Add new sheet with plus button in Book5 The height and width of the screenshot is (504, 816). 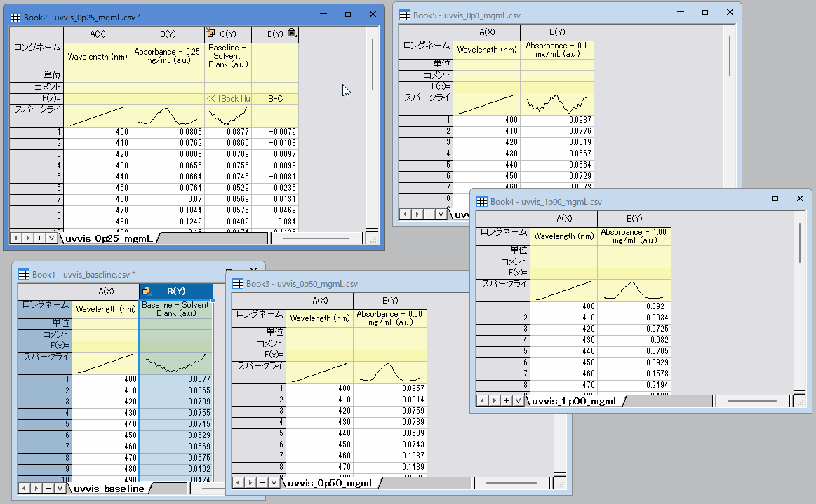point(429,214)
